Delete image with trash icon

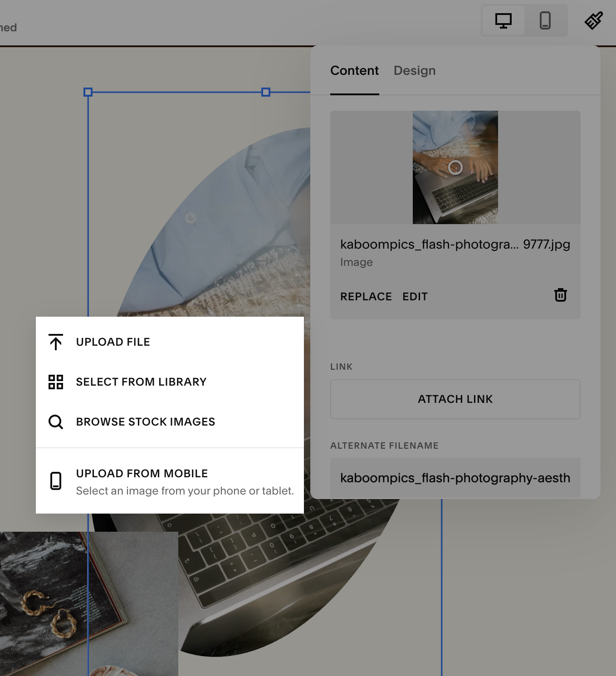click(561, 295)
